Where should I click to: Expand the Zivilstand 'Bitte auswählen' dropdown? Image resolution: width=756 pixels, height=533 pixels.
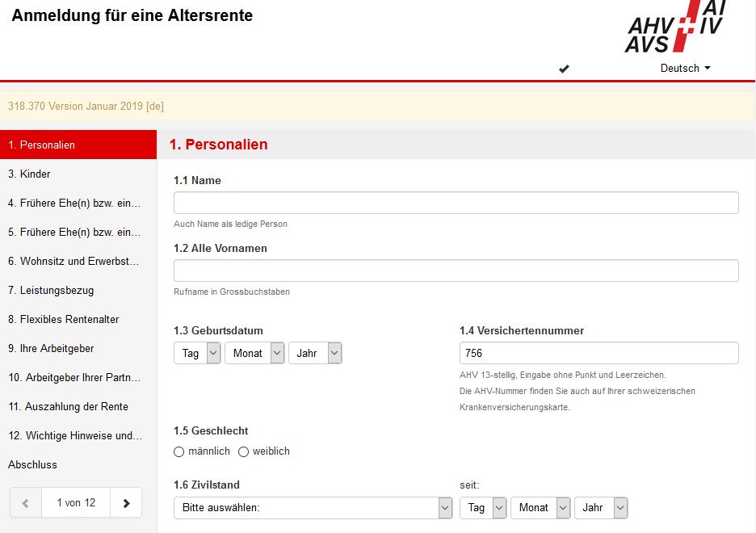(313, 508)
